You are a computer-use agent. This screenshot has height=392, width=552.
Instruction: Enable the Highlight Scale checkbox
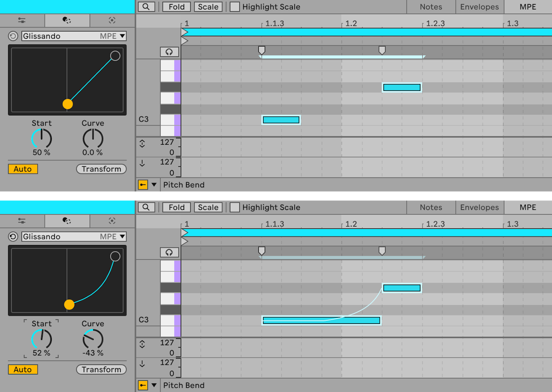click(x=235, y=7)
